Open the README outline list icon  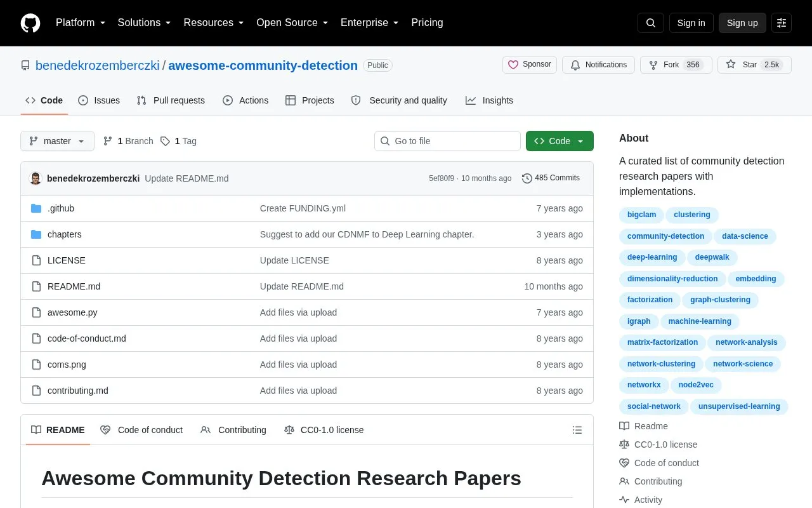577,430
